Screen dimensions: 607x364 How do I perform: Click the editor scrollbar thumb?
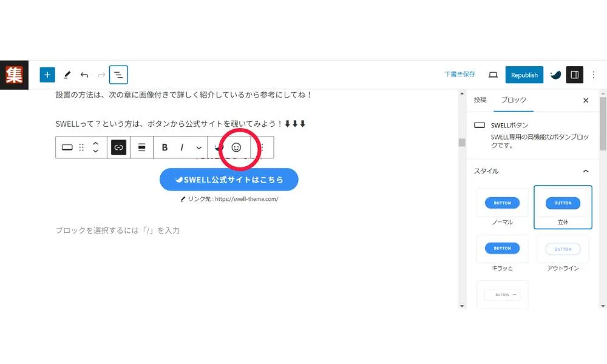pos(462,143)
